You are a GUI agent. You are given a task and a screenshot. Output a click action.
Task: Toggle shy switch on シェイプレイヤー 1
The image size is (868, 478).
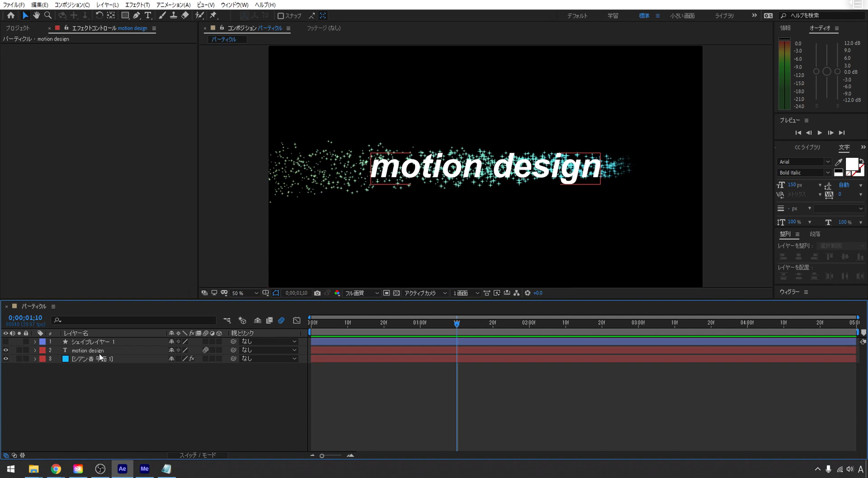[x=172, y=342]
